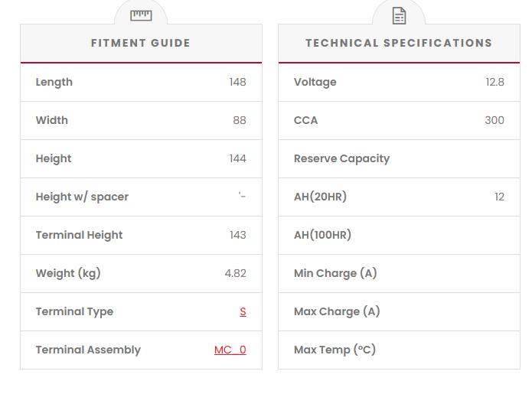Click the ruler icon above Fitment Guide
The image size is (532, 394).
pyautogui.click(x=141, y=15)
